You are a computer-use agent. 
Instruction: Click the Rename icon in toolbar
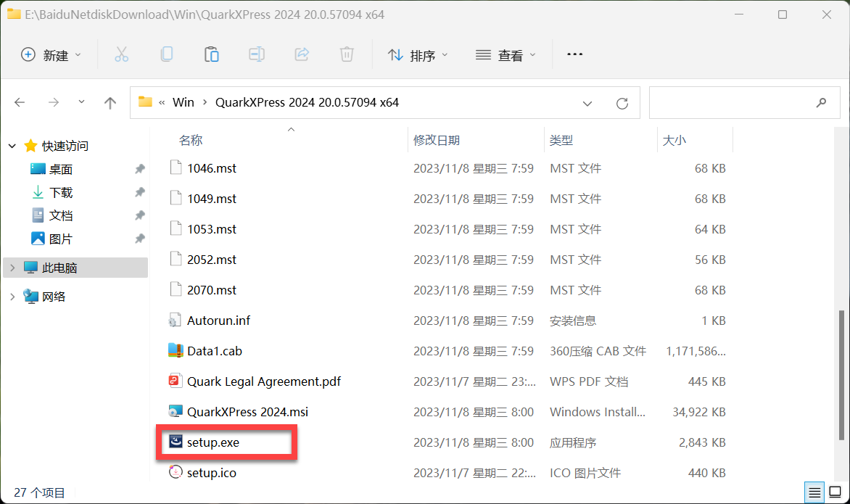(257, 54)
